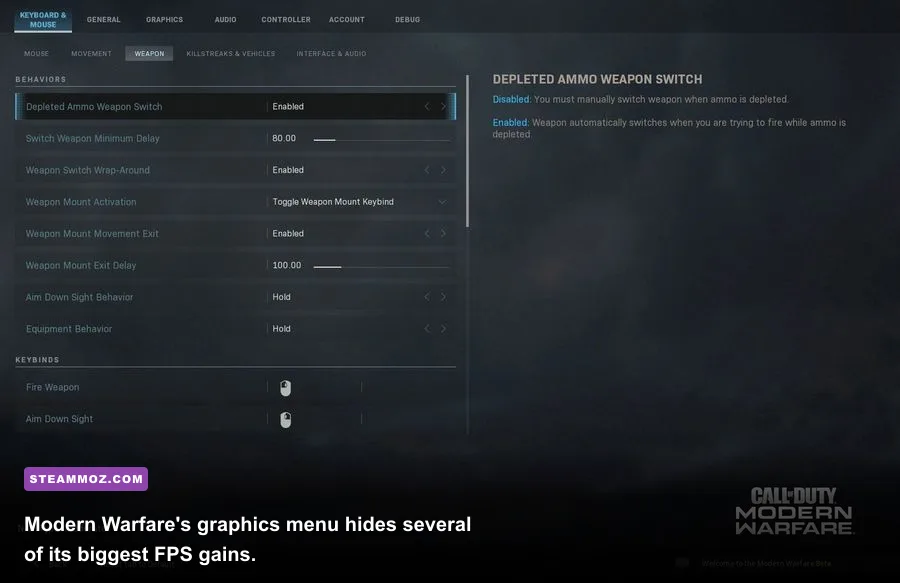The width and height of the screenshot is (900, 583).
Task: Click Enabled value of Weapon Mount Movement Exit
Action: [288, 234]
